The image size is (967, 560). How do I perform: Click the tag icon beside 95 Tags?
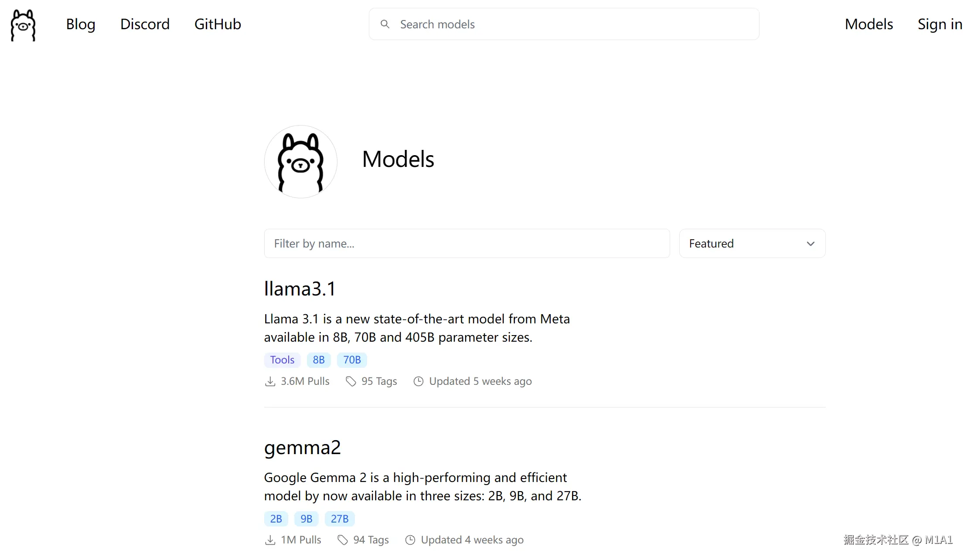(351, 381)
